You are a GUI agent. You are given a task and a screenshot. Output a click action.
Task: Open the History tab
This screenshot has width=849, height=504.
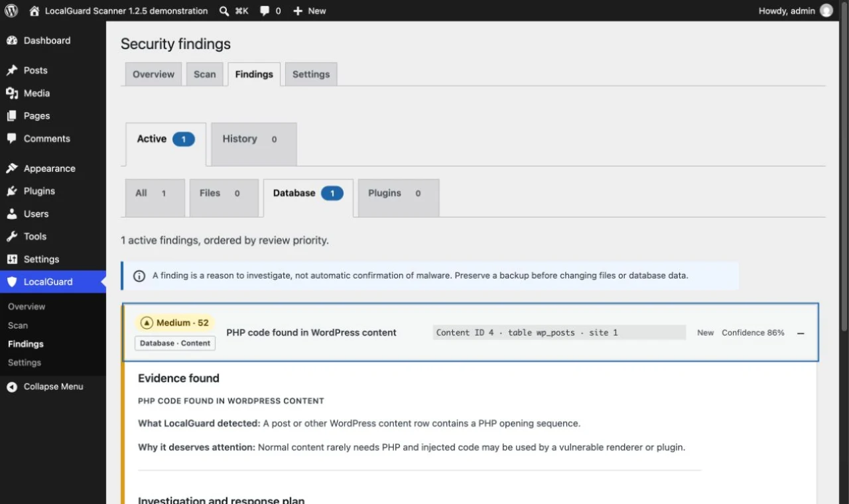253,144
